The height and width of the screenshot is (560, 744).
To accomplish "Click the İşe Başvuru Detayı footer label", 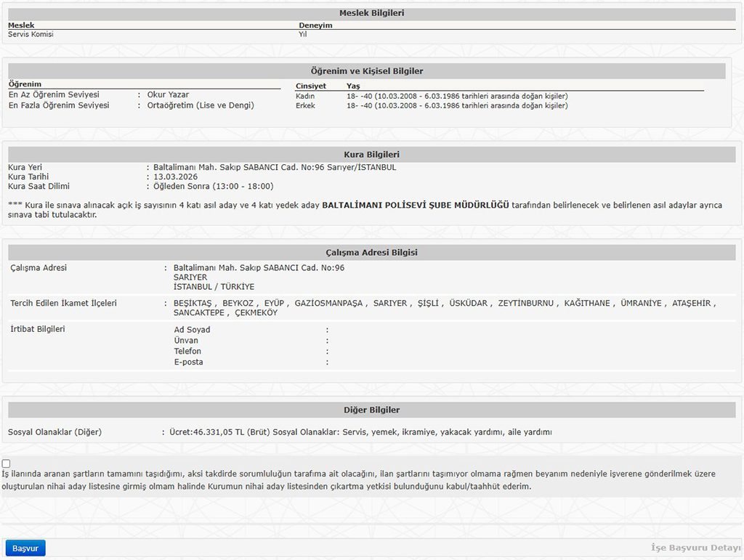I will click(x=695, y=548).
